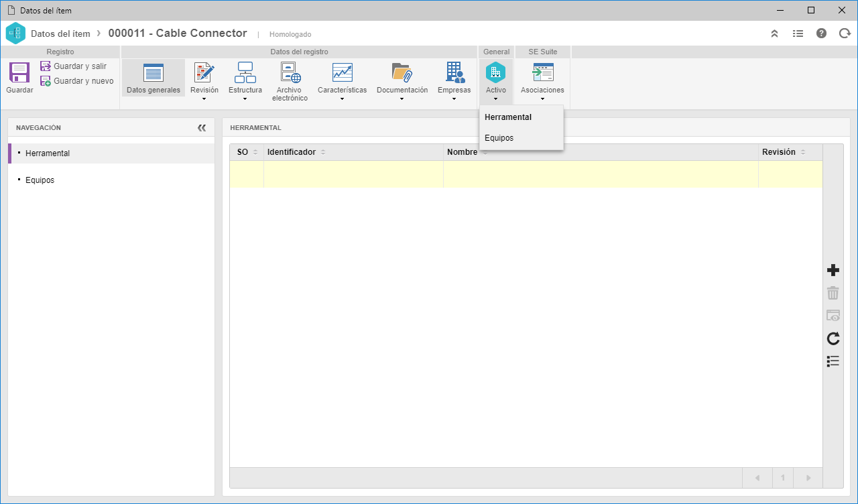858x504 pixels.
Task: Refresh the herramental list
Action: point(833,338)
